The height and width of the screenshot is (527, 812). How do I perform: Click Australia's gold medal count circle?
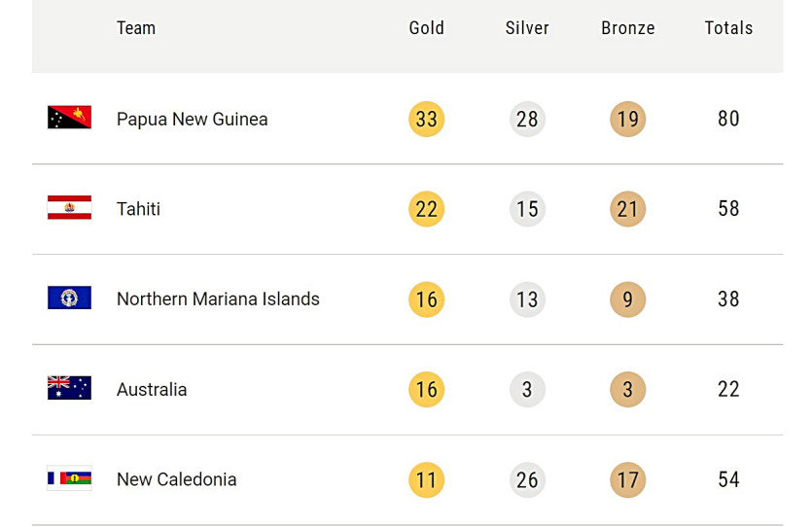[426, 389]
